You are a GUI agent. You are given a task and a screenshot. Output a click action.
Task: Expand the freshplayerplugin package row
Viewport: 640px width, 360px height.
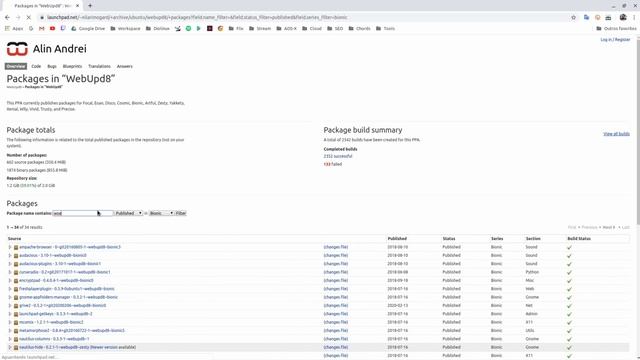point(10,289)
